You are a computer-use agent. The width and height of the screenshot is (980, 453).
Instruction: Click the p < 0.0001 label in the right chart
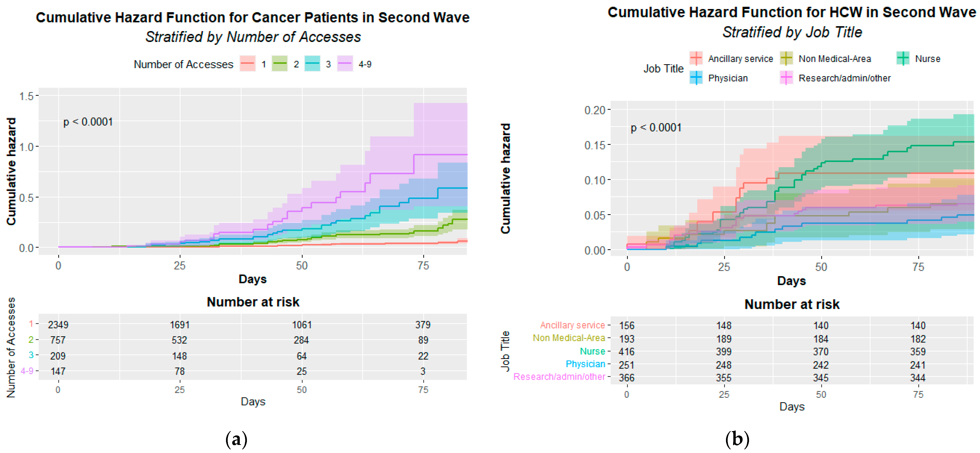656,128
